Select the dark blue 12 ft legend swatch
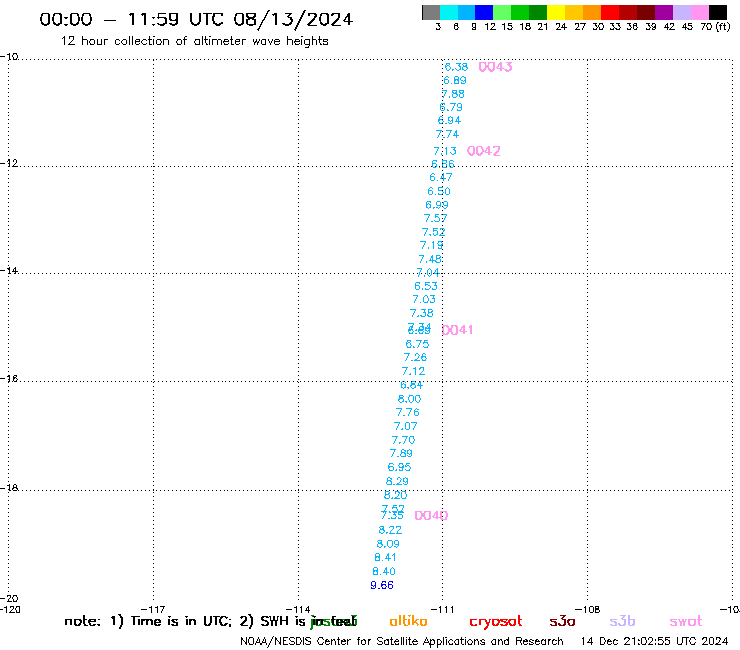 click(485, 12)
